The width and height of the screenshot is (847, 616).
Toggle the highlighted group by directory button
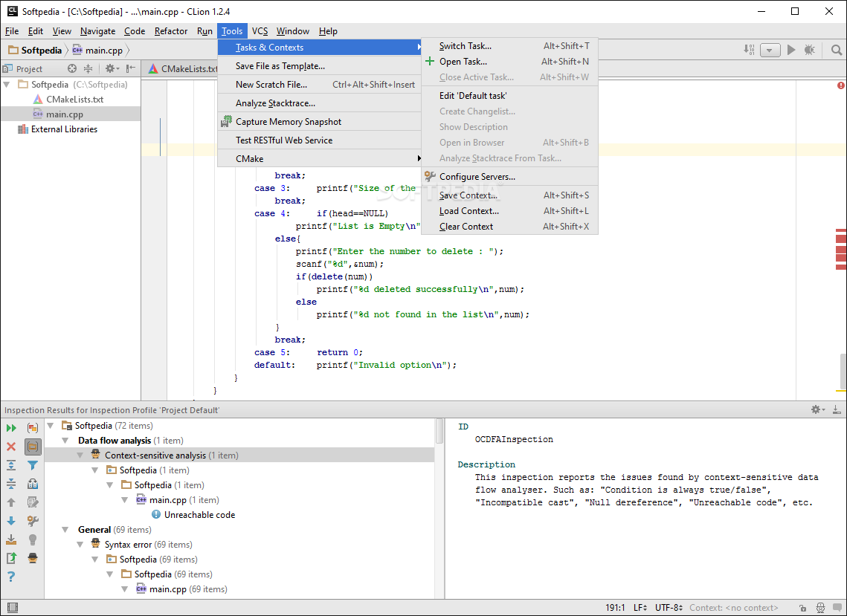click(x=33, y=447)
